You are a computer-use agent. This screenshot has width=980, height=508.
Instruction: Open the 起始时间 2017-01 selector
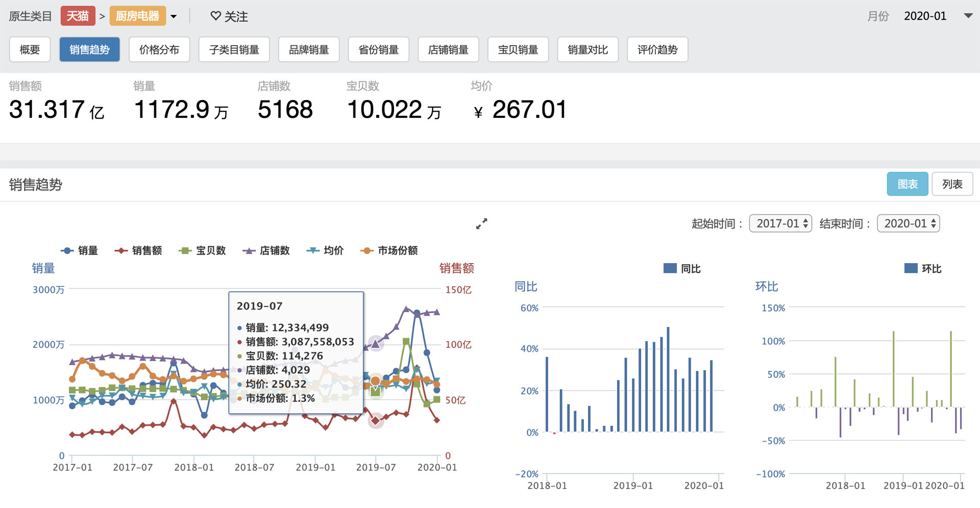(780, 223)
